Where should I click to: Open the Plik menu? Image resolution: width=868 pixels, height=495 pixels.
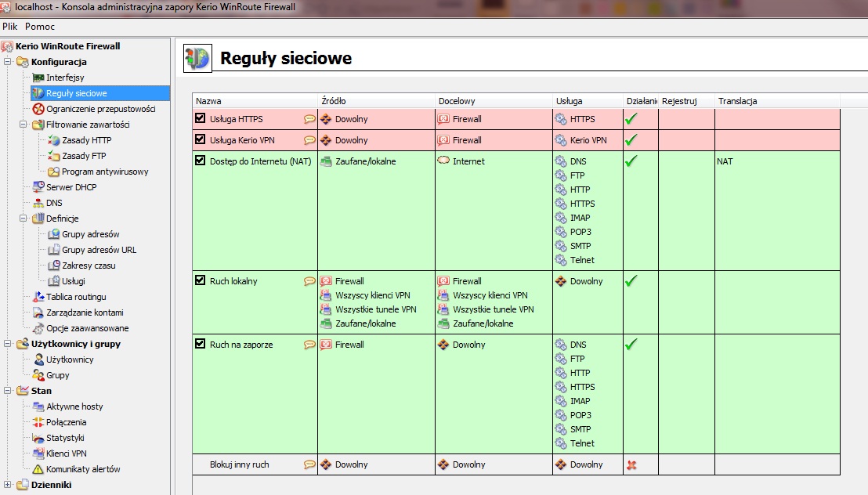pos(10,26)
